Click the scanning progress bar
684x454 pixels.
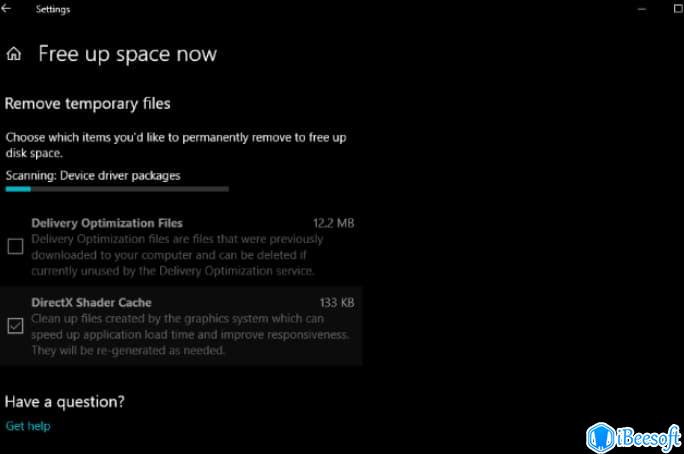tap(117, 189)
